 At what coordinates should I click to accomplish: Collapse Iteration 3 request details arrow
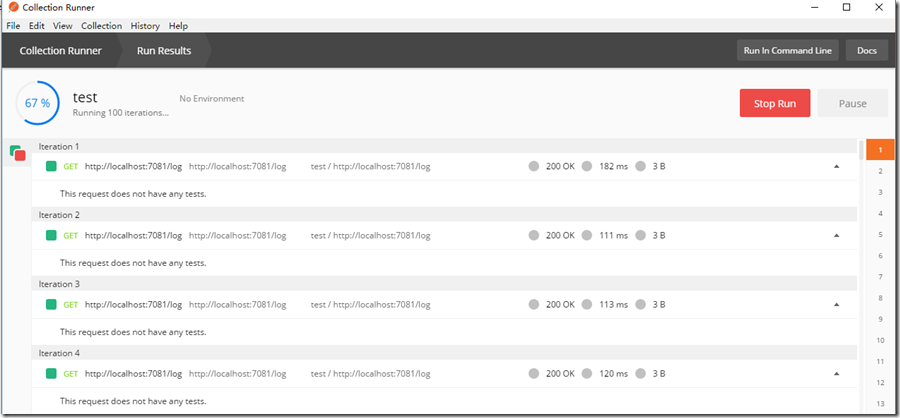(836, 305)
